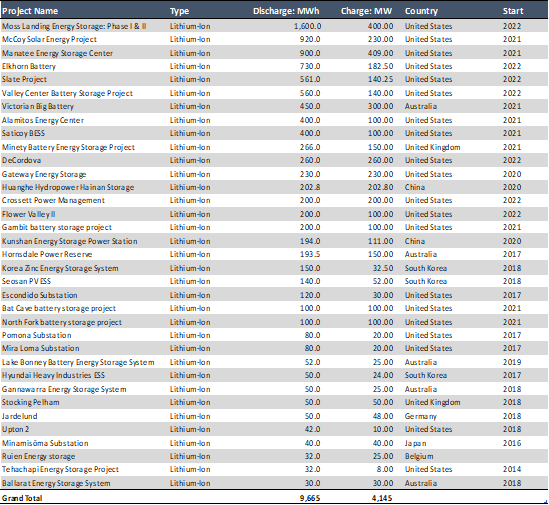Click the Minamisōma Substation cell
The width and height of the screenshot is (549, 505).
click(x=45, y=443)
